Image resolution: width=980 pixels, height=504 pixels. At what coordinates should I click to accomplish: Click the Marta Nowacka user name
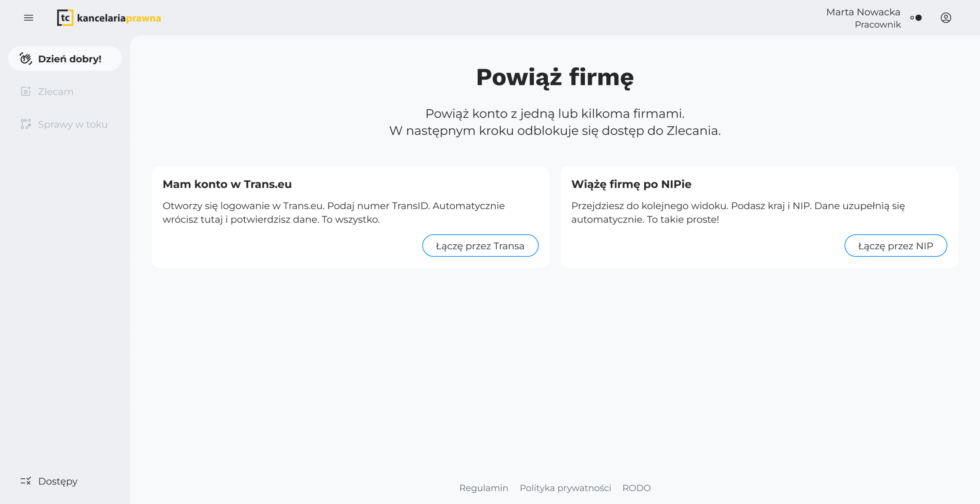(863, 12)
